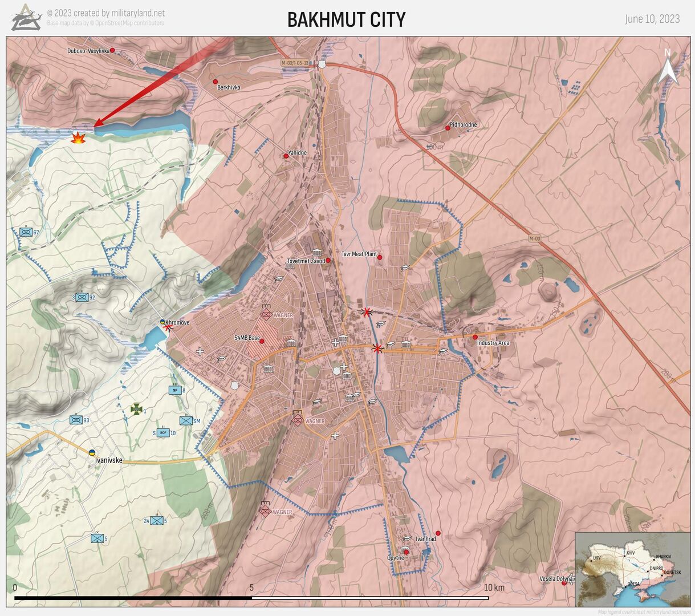Click the militaryland.net copyright text
Screen dimensions: 695x616
(106, 13)
